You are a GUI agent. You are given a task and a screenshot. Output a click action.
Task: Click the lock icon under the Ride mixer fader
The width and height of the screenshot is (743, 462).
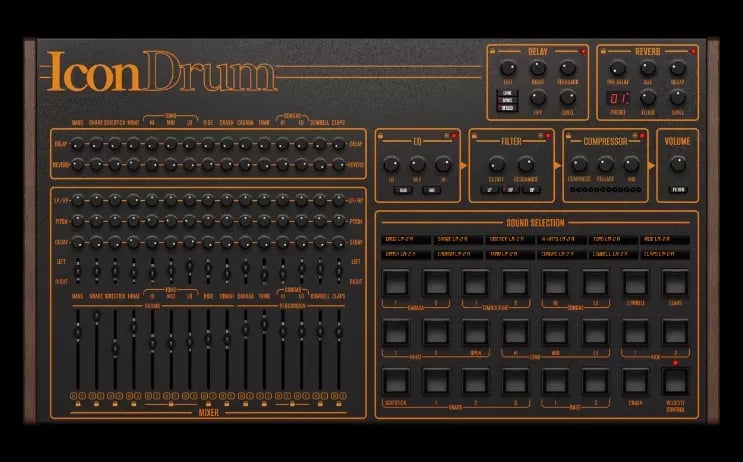[x=208, y=404]
